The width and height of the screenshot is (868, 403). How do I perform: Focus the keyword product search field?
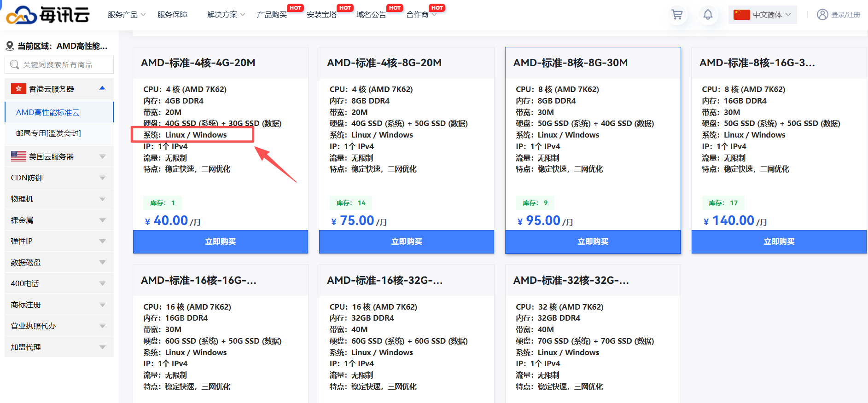(x=59, y=65)
